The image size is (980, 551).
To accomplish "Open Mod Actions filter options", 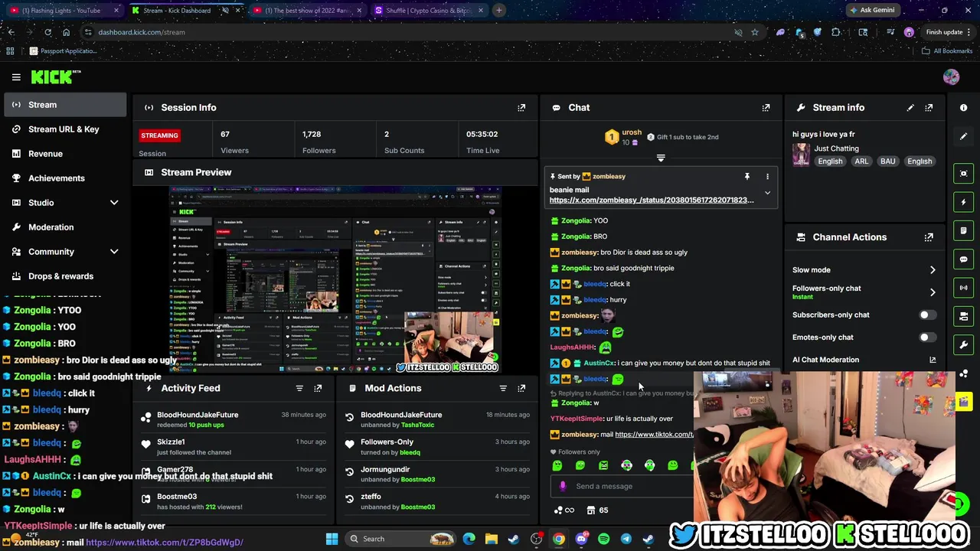I will (x=503, y=388).
